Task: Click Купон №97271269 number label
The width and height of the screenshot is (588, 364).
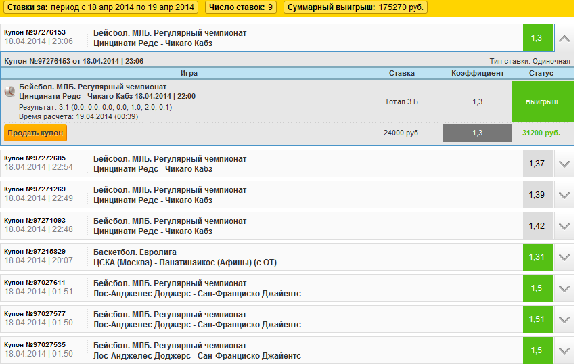Action: coord(35,189)
